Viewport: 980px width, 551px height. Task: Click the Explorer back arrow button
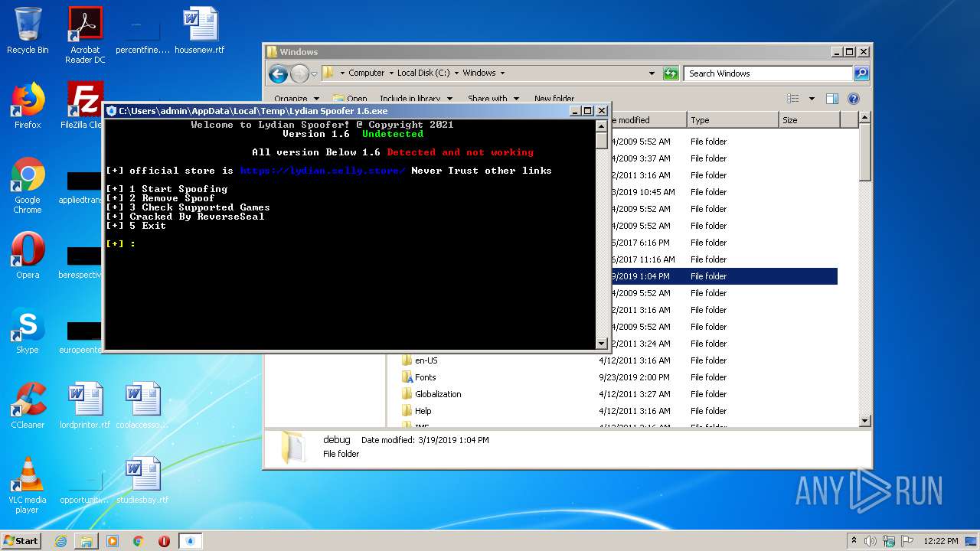point(278,73)
